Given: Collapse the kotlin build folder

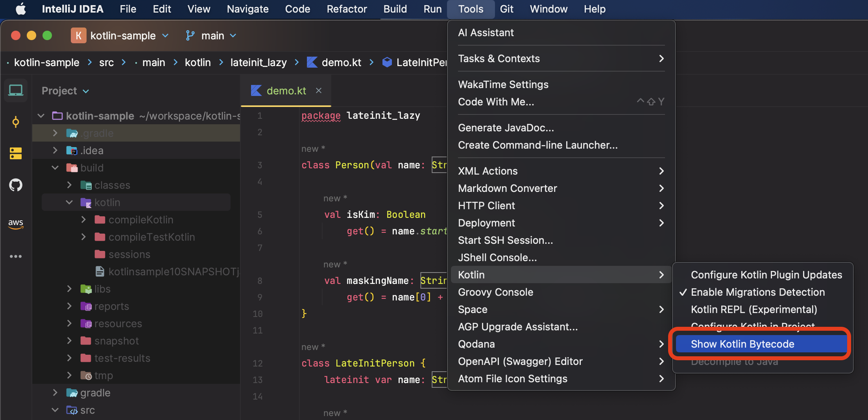Looking at the screenshot, I should pos(69,202).
